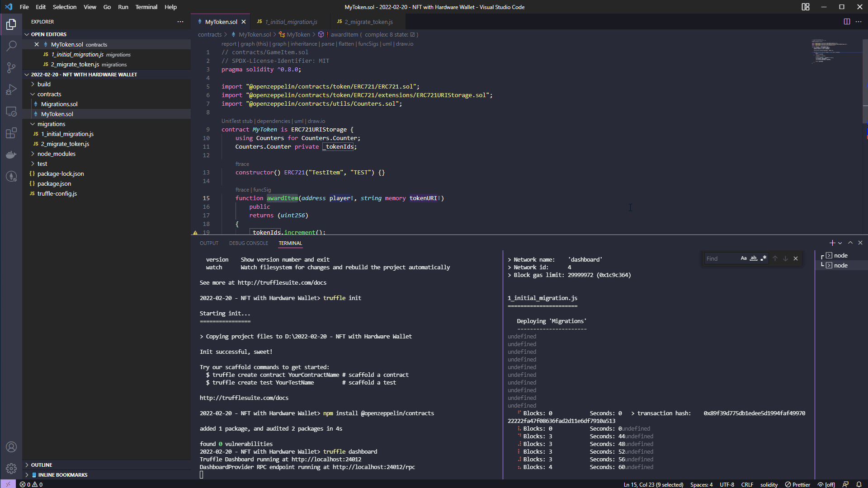
Task: Select the first node terminal in list
Action: click(x=841, y=255)
